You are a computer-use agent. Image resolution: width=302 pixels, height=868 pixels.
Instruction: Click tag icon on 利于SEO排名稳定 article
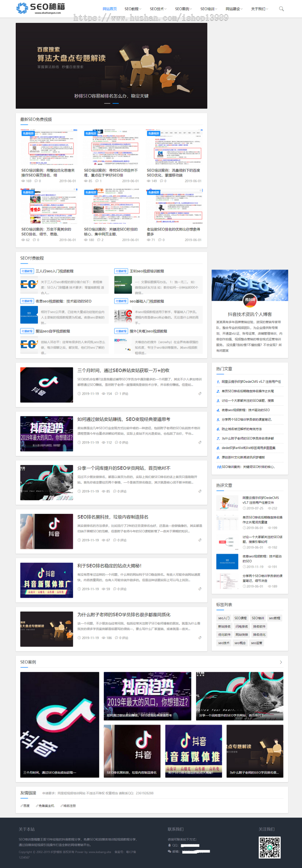200,589
